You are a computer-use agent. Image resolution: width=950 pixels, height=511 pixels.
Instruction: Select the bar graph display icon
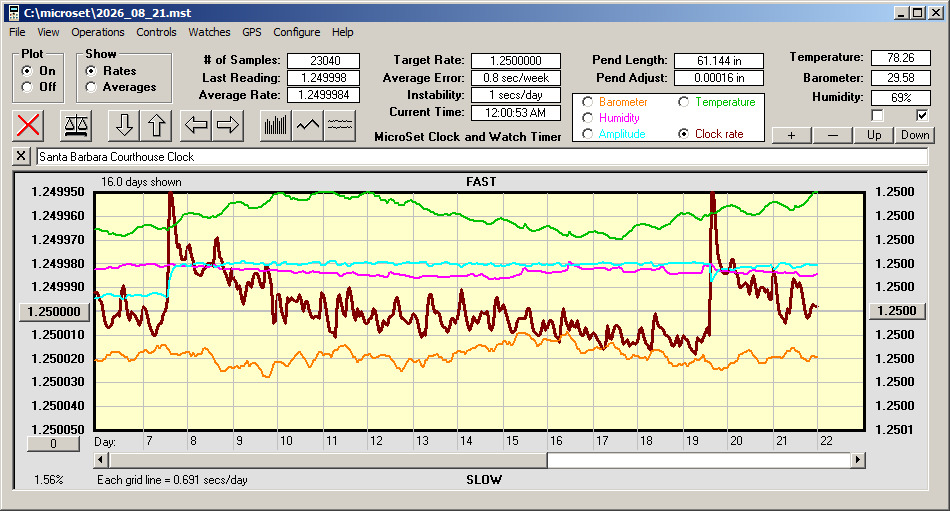(276, 125)
